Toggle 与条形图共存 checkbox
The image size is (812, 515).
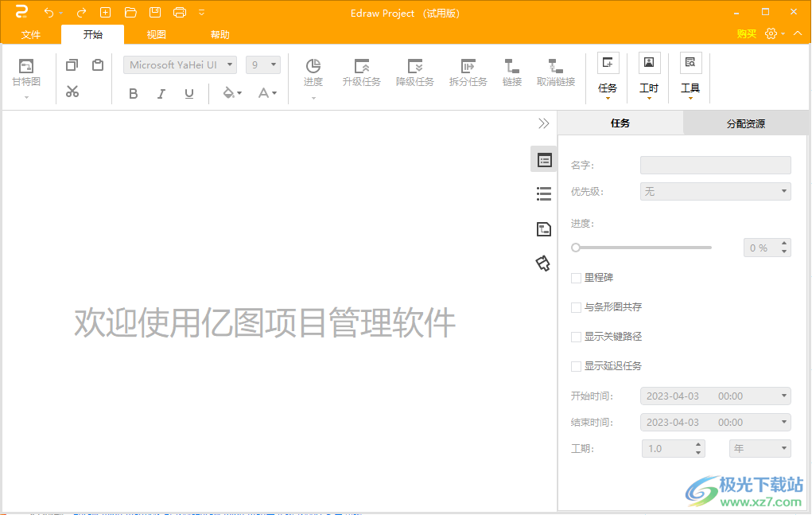pyautogui.click(x=576, y=308)
